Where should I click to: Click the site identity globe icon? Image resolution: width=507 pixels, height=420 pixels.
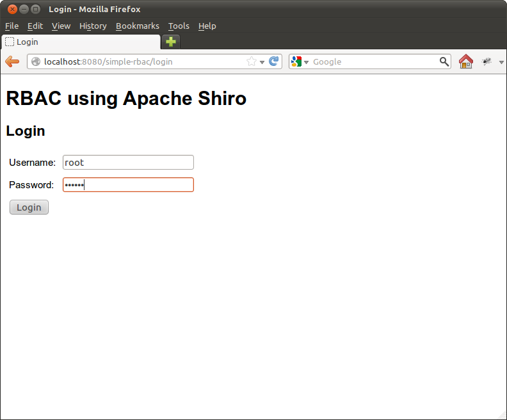(36, 61)
